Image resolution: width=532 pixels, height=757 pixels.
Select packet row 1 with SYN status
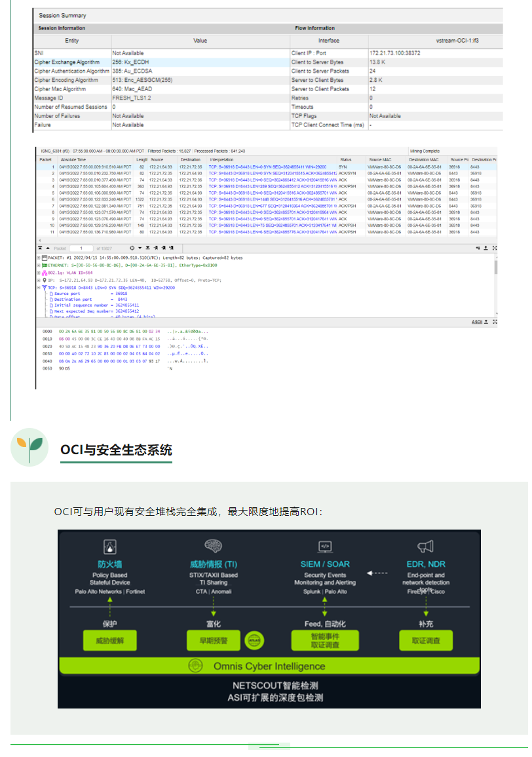click(267, 167)
